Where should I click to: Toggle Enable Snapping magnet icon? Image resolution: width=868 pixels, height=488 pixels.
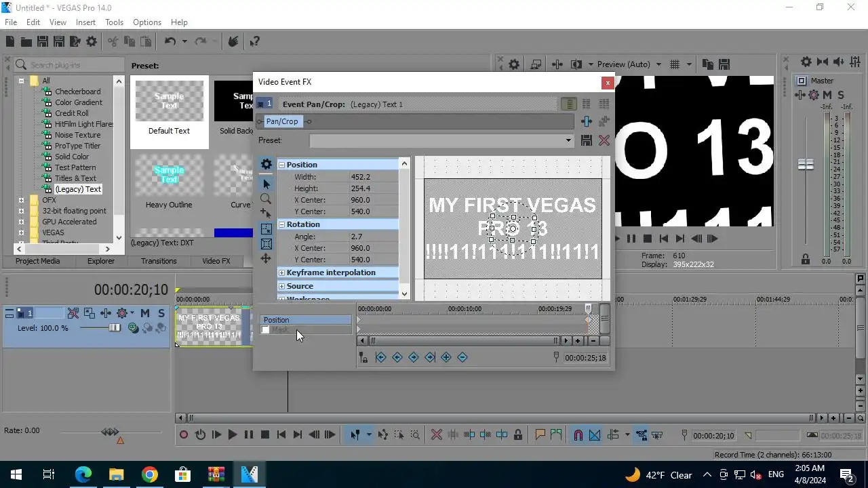click(578, 435)
